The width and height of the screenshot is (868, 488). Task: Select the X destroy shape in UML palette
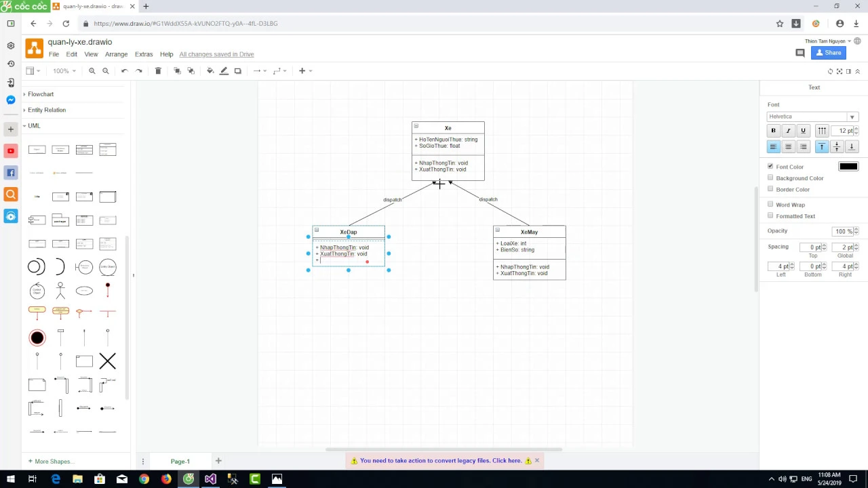coord(107,361)
